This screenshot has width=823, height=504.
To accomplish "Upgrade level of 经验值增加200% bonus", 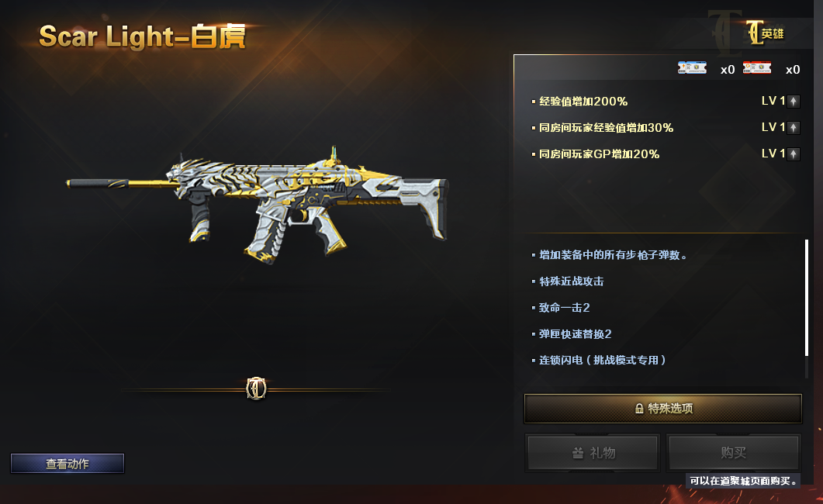I will tap(794, 102).
